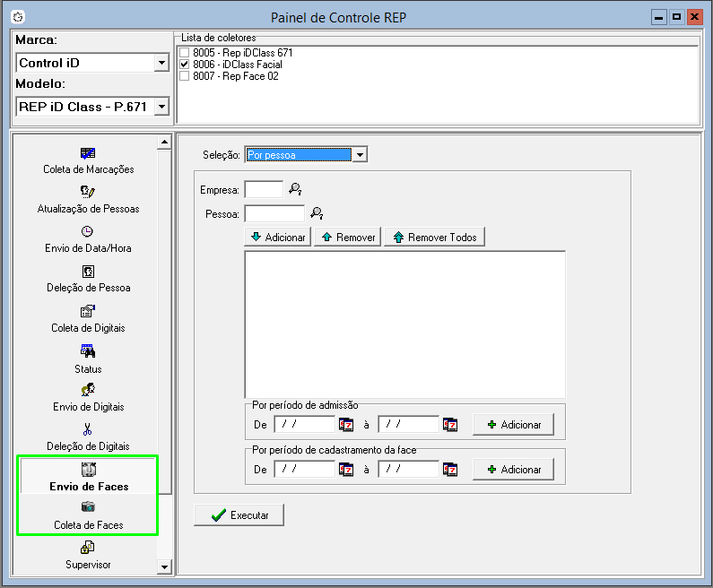
Task: Switch to Envio de Digitais section
Action: [88, 397]
